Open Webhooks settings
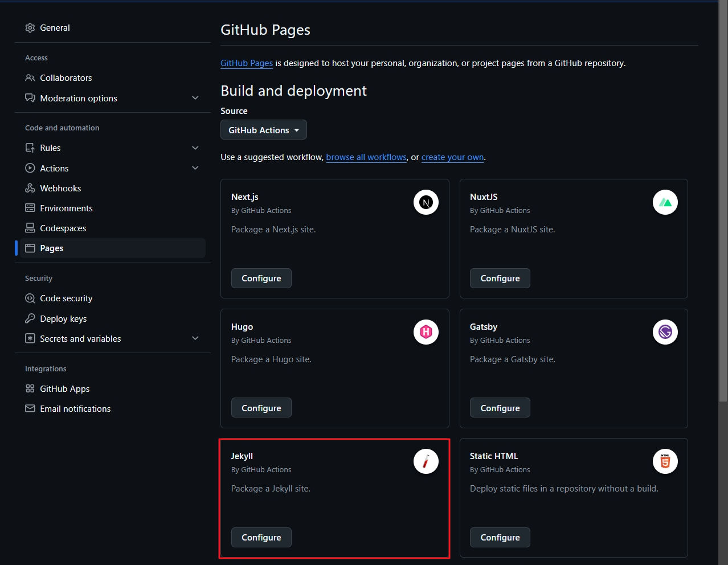This screenshot has height=565, width=728. [113, 189]
